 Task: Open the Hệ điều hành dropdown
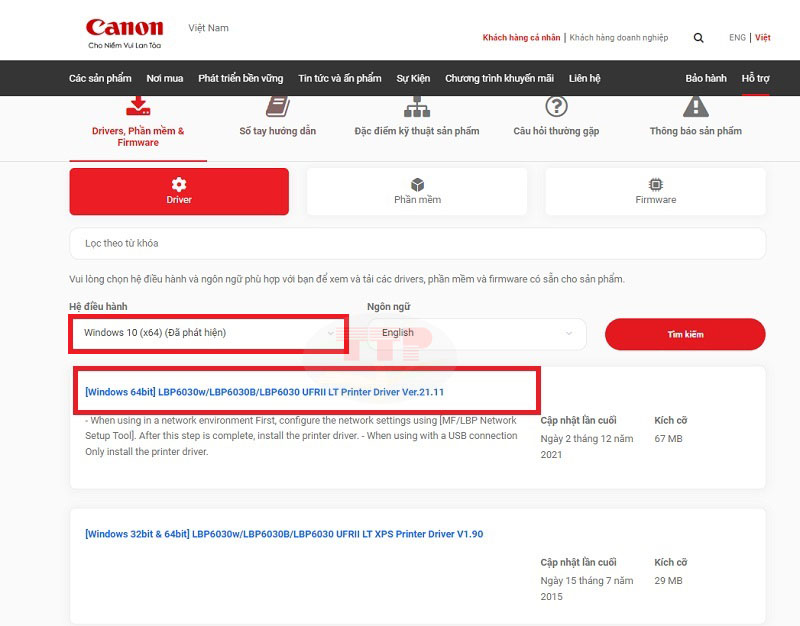[209, 333]
